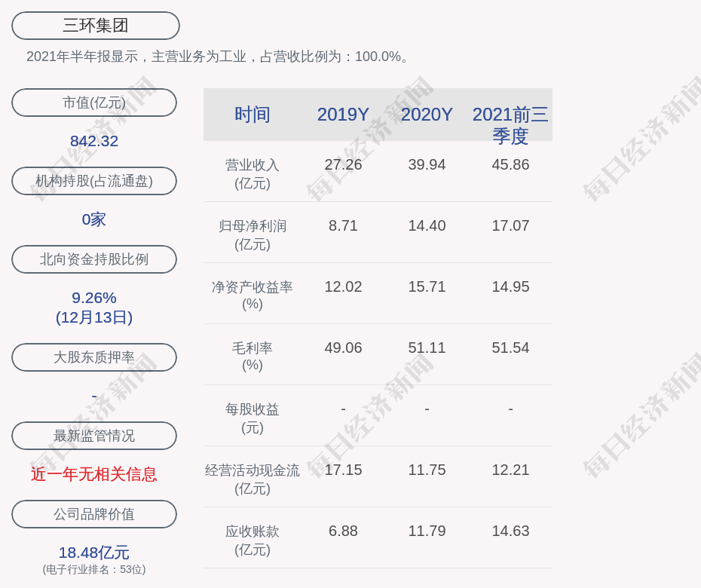This screenshot has width=701, height=588.
Task: Click the 时间 table header
Action: [x=253, y=115]
